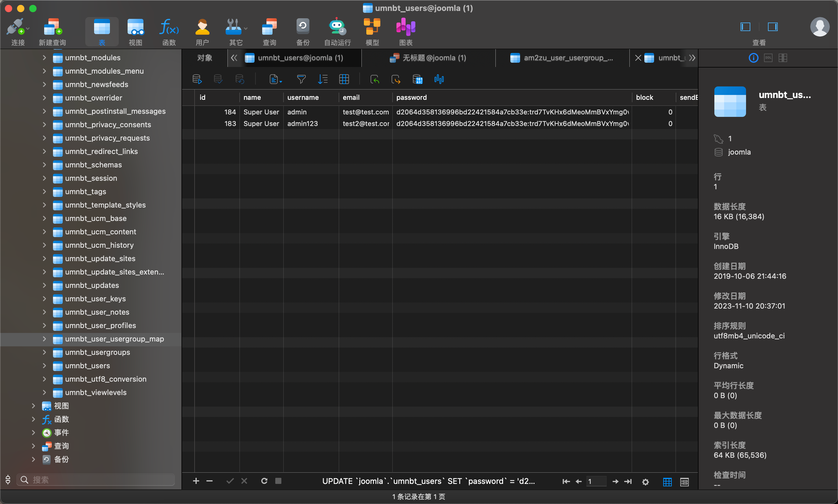The image size is (838, 504).
Task: Select the admin123 username cell
Action: [x=311, y=124]
